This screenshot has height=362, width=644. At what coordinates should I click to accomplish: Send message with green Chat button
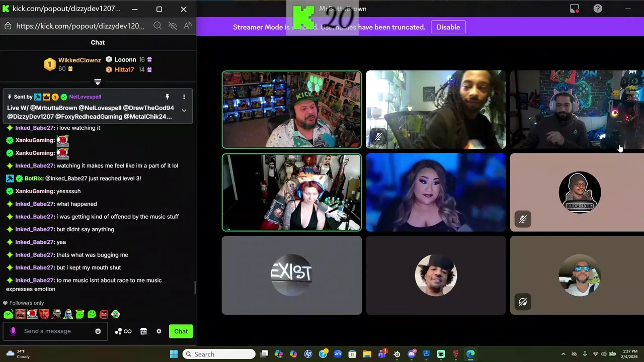tap(181, 331)
